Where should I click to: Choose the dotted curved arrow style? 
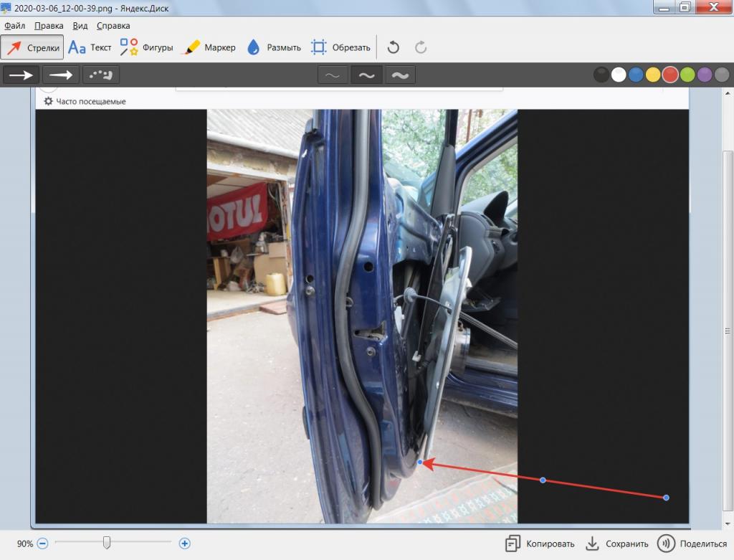[100, 75]
